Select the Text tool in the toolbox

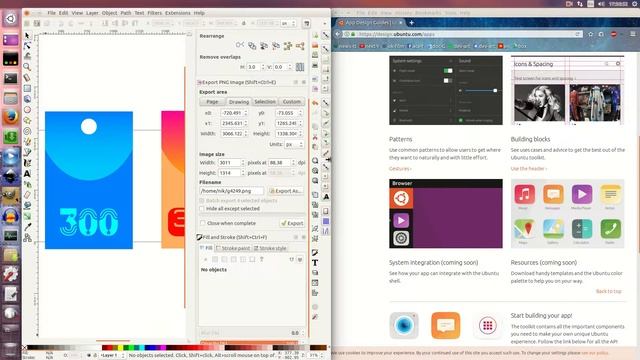[x=27, y=173]
